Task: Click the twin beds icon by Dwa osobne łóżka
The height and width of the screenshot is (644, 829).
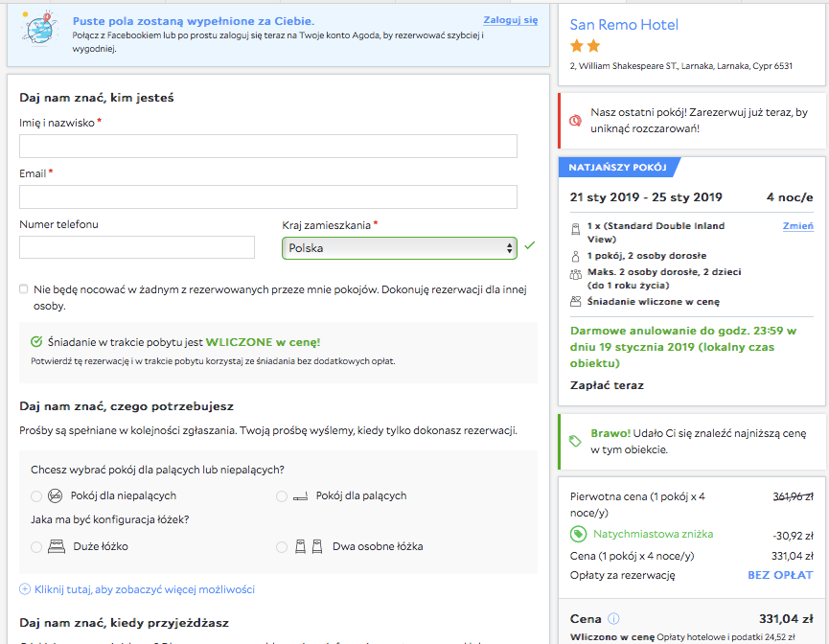Action: point(309,546)
